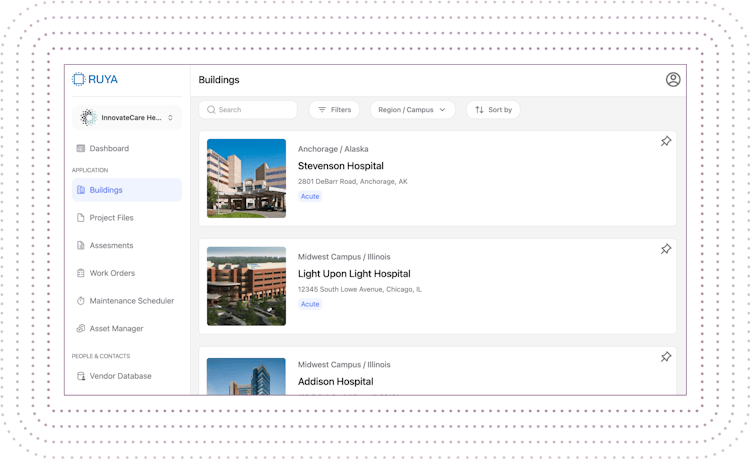Pin Stevenson Hospital card

[666, 141]
